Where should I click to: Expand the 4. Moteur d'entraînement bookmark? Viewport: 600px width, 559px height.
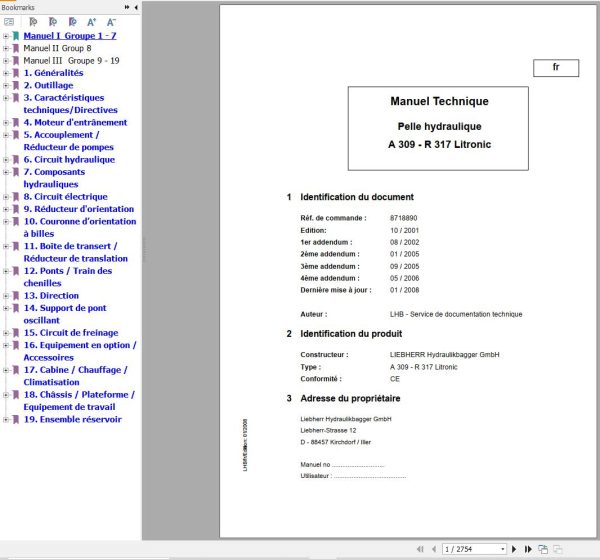click(6, 122)
